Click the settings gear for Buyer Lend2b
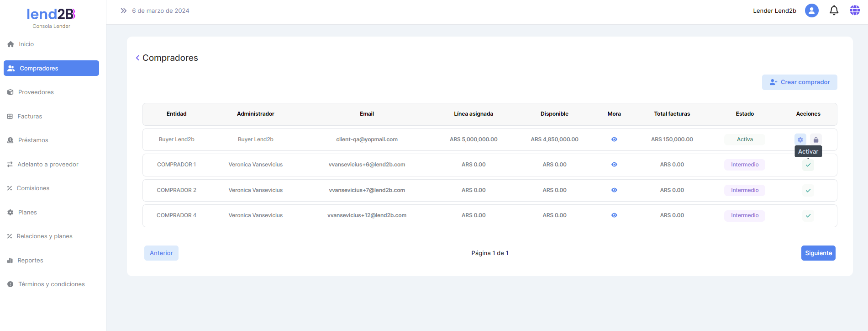The image size is (868, 331). 800,139
